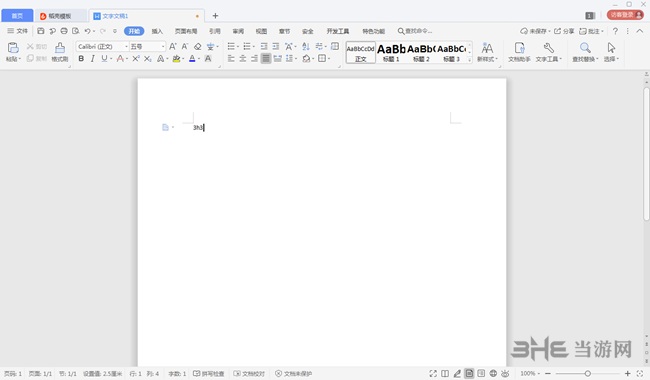Decrease font size with the smaller A icon
This screenshot has width=650, height=380.
[x=185, y=46]
